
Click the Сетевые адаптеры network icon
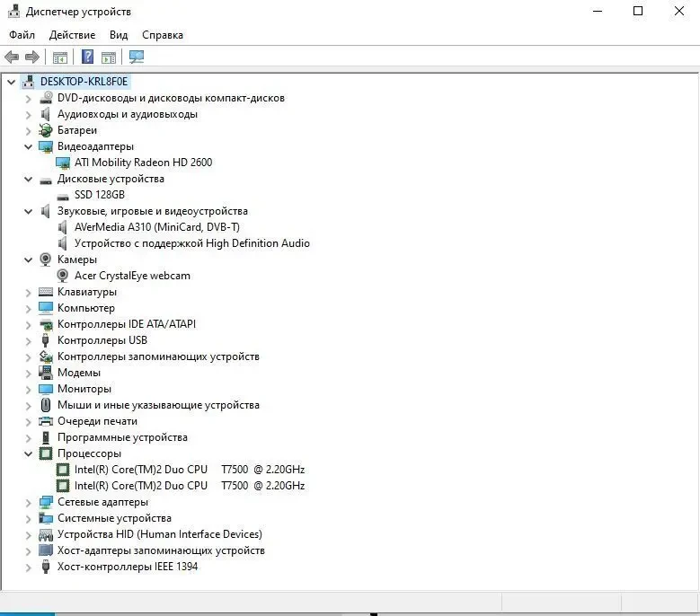(x=46, y=502)
